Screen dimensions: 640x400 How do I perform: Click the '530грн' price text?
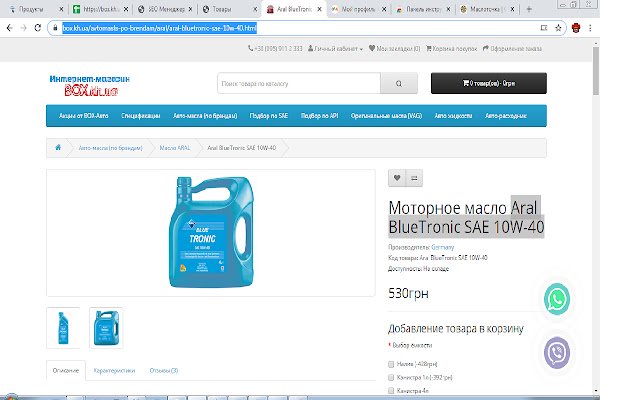click(408, 293)
